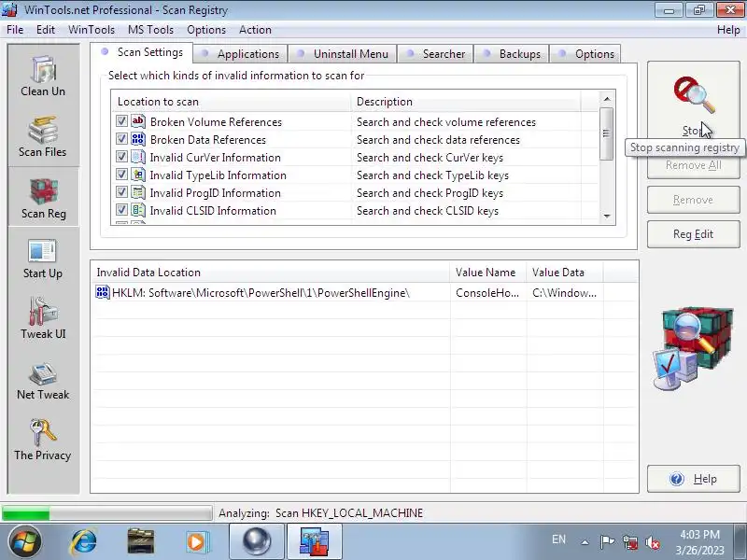Open the Help menu in menu bar

click(x=728, y=30)
